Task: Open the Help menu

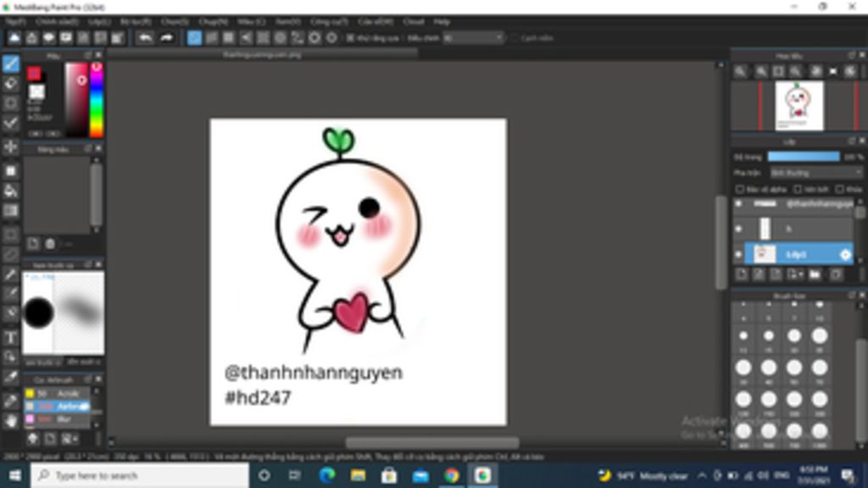Action: coord(442,21)
